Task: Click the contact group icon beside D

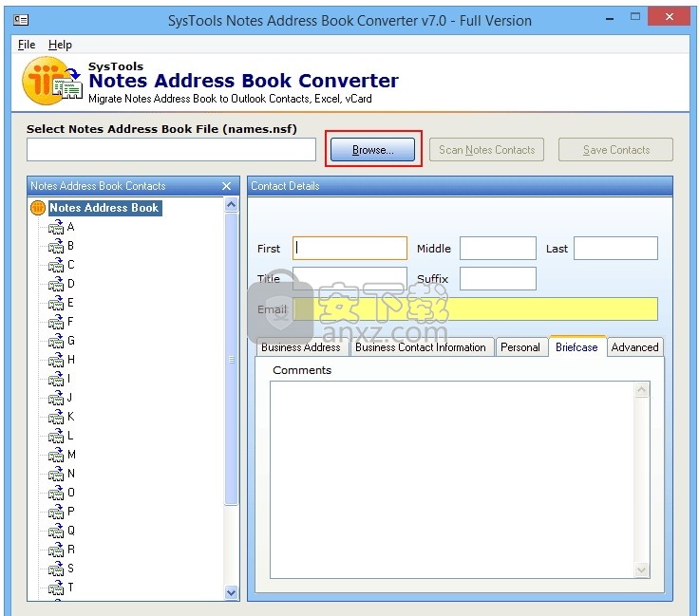Action: click(56, 284)
